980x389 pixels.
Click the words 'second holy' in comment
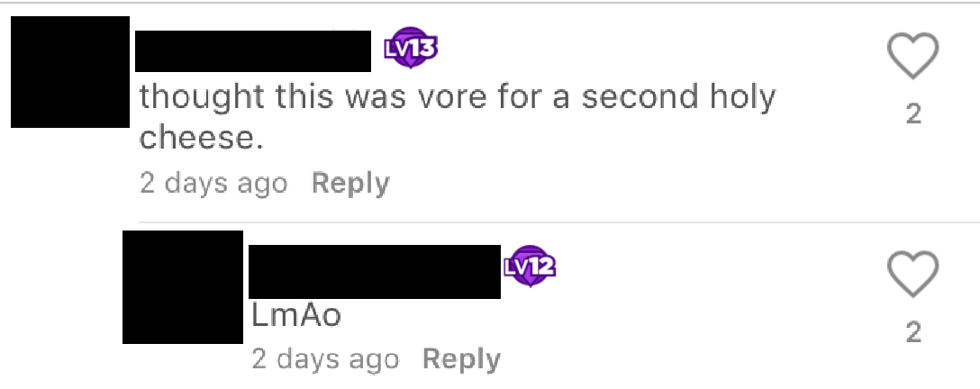679,98
